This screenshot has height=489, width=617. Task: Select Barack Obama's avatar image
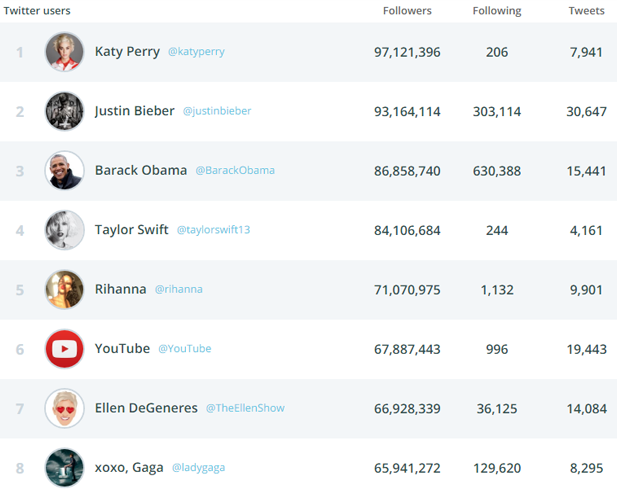[65, 171]
